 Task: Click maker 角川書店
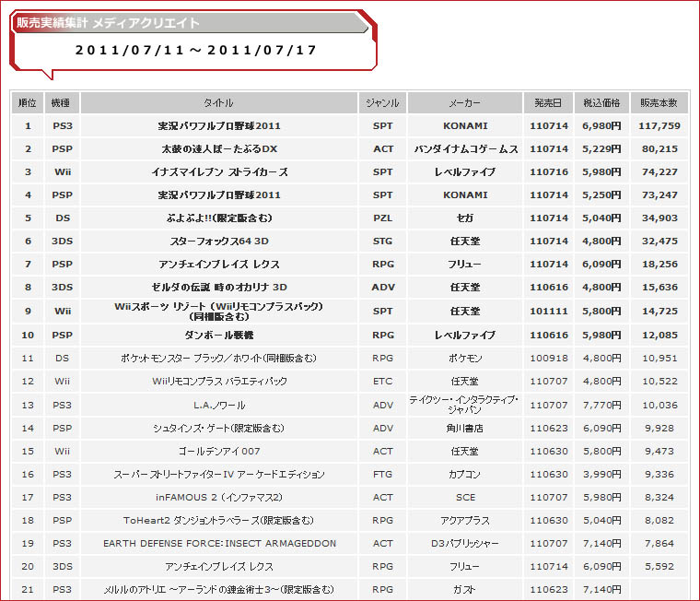click(465, 429)
